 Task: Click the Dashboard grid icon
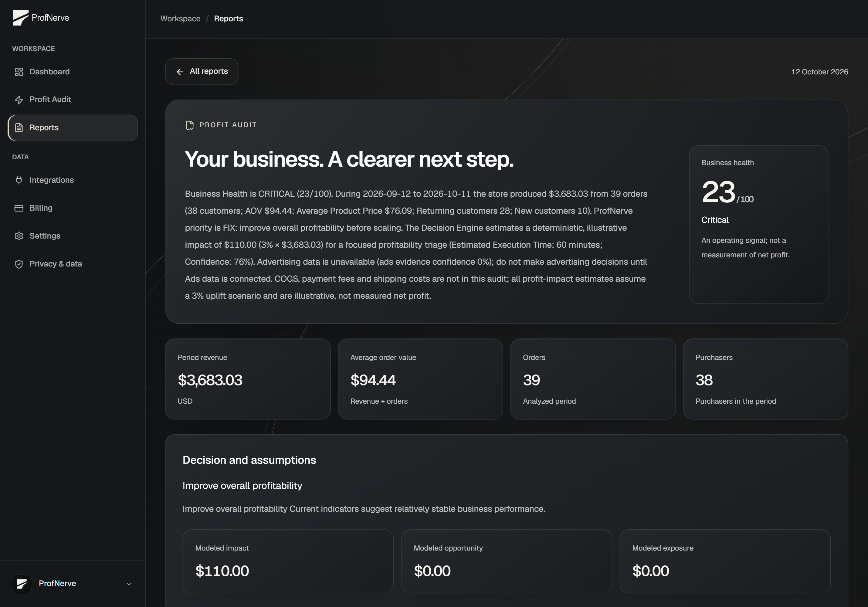[x=19, y=72]
